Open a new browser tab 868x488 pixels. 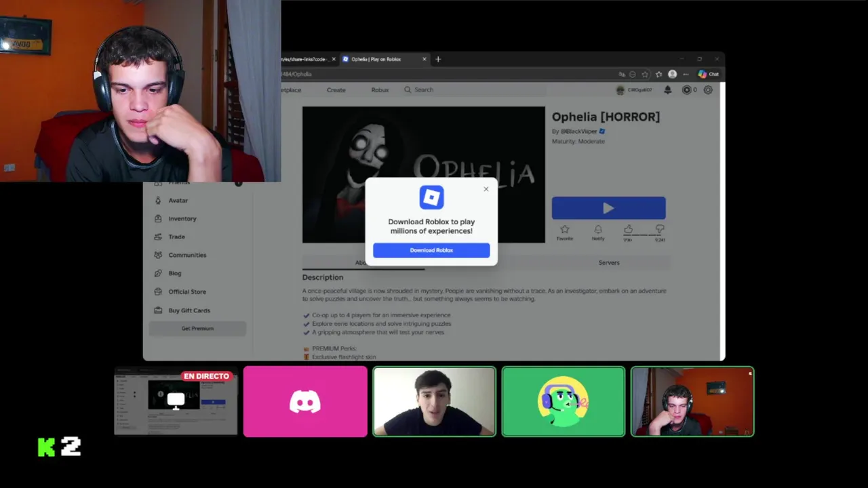pos(438,59)
